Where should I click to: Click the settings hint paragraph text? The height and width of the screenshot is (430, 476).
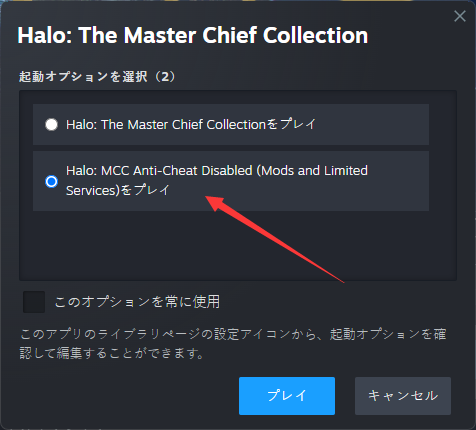click(233, 344)
